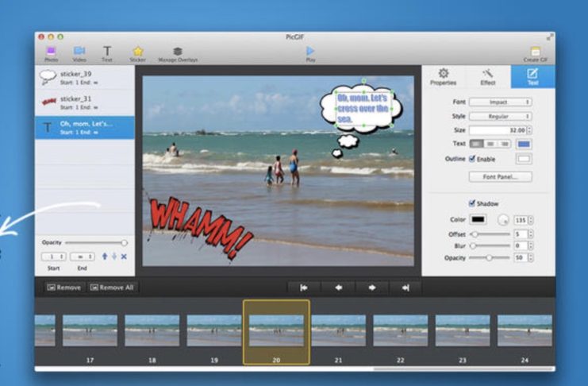Click the Font Panel... button
588x386 pixels.
[x=500, y=176]
